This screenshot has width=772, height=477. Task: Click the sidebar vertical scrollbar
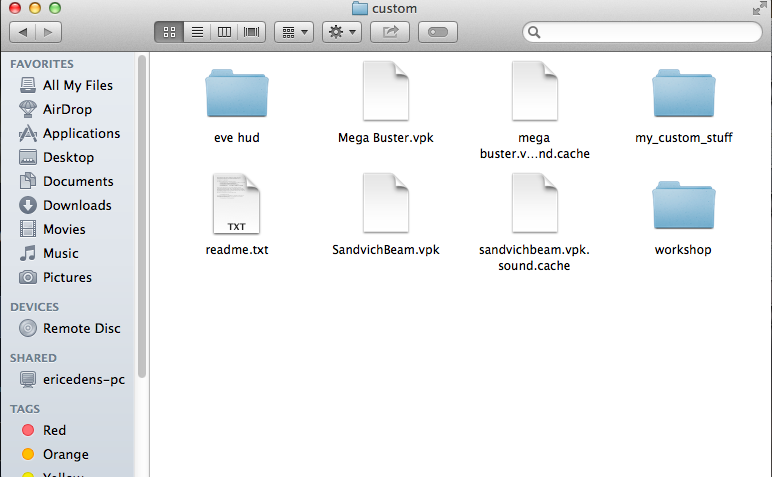142,217
